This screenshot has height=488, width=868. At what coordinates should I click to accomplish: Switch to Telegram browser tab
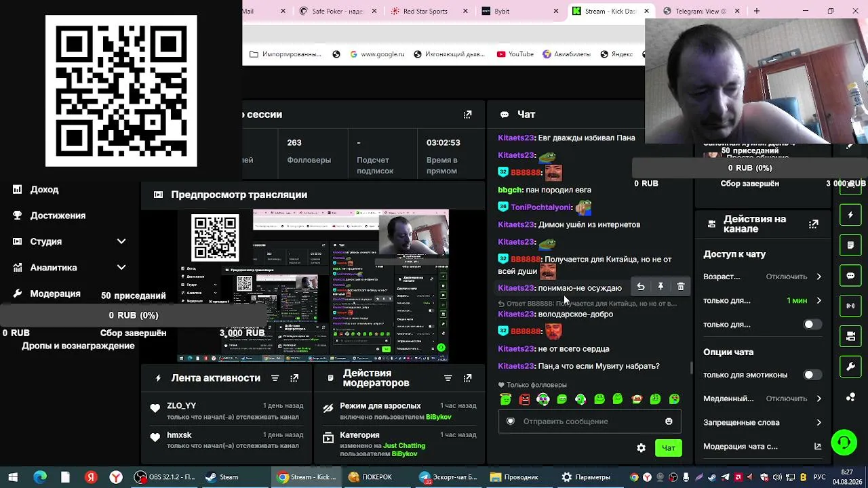coord(701,11)
